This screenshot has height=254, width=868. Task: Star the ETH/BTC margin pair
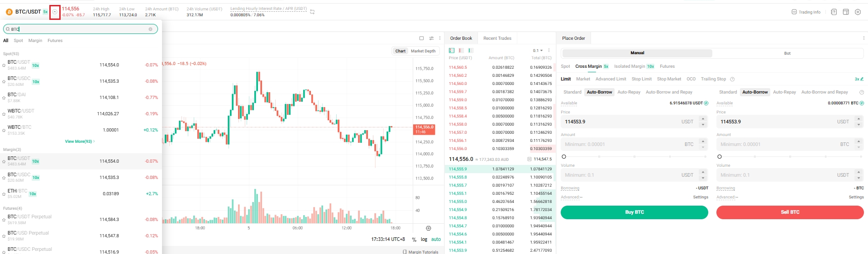click(4, 194)
